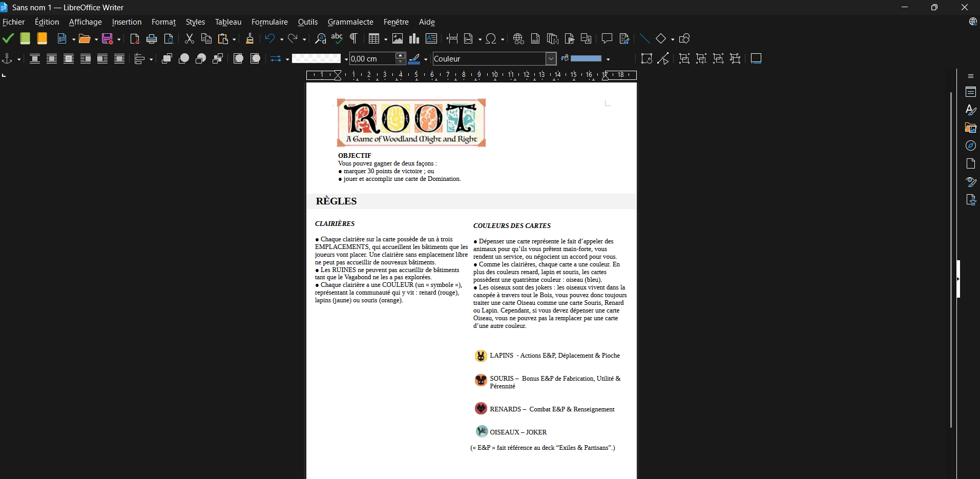Select the Insert Line drawing tool
Image resolution: width=980 pixels, height=479 pixels.
pos(644,39)
